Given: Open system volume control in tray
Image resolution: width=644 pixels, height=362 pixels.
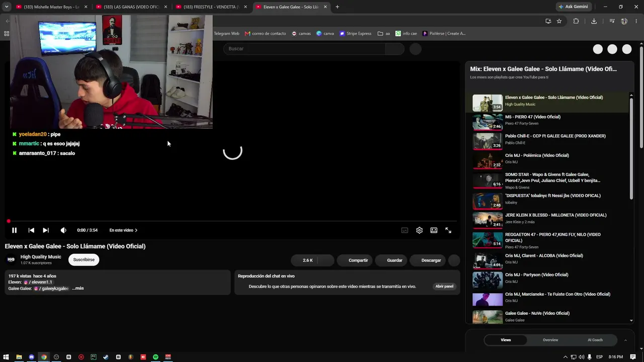Looking at the screenshot, I should tap(582, 357).
